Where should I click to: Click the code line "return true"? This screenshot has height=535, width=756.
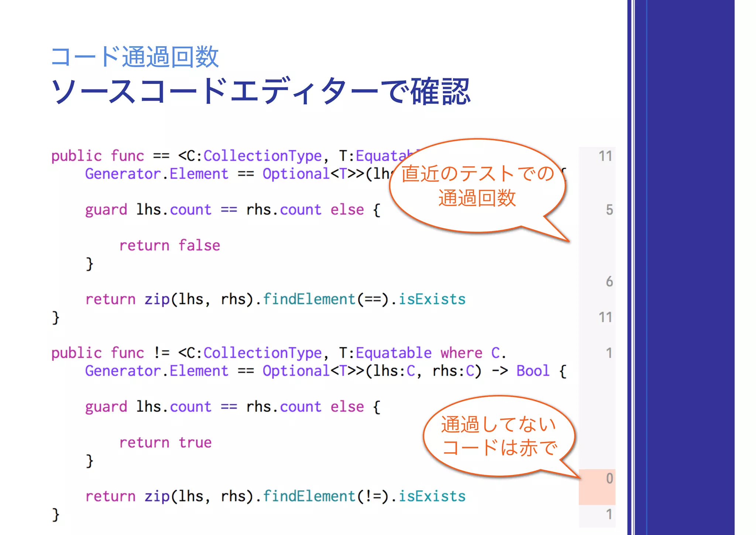pyautogui.click(x=165, y=442)
